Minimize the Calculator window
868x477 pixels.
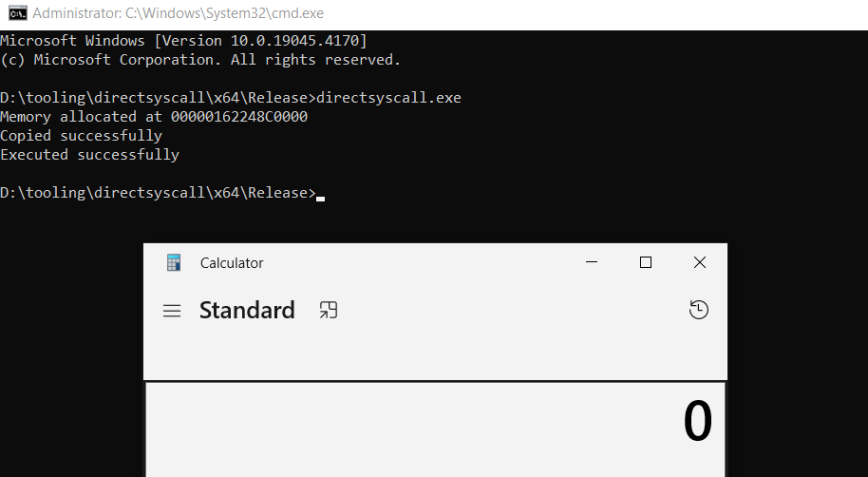(592, 263)
